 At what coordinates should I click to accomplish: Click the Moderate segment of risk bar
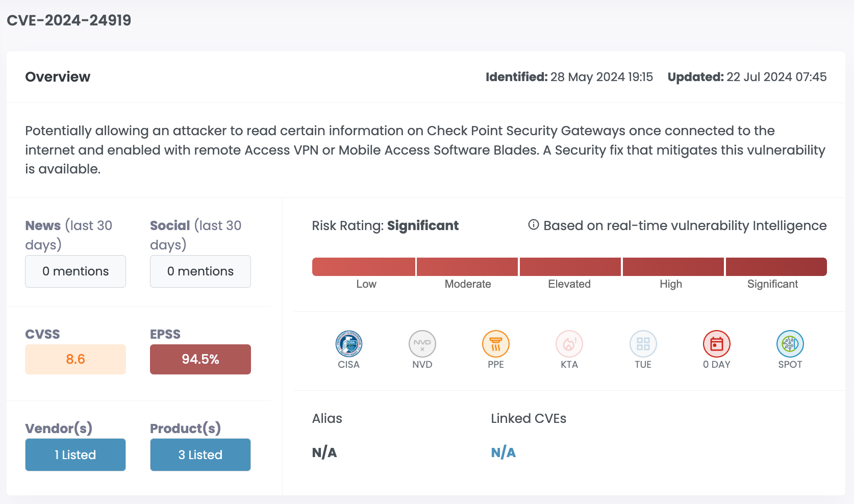tap(467, 267)
